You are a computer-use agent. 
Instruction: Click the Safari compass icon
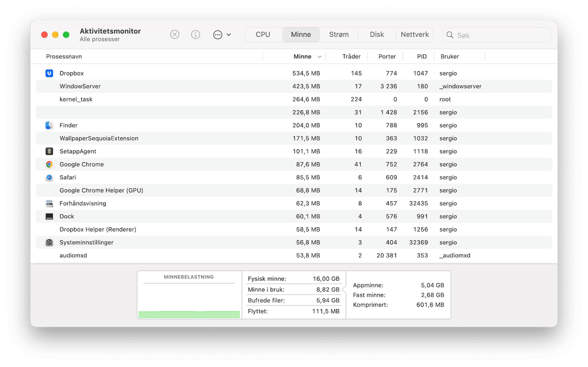49,177
